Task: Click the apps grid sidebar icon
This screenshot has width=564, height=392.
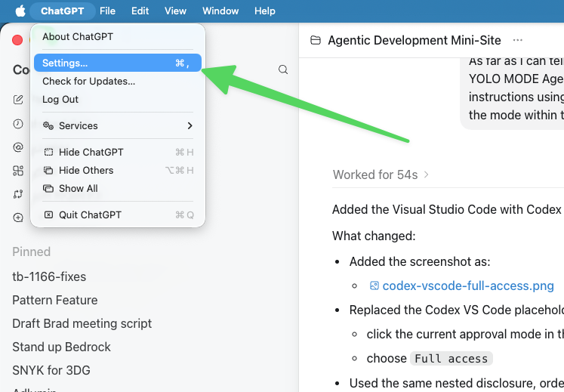Action: coord(18,171)
